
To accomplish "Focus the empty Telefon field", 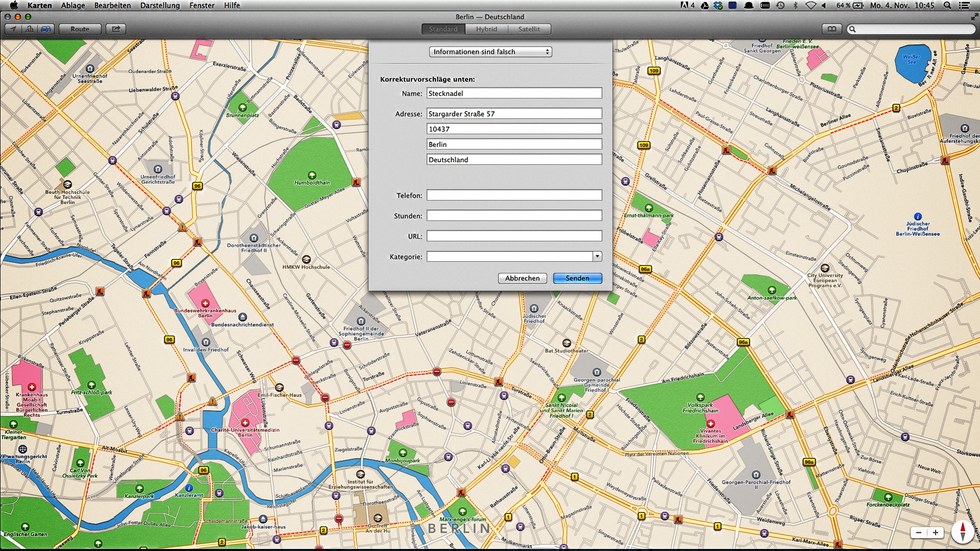I will [514, 195].
